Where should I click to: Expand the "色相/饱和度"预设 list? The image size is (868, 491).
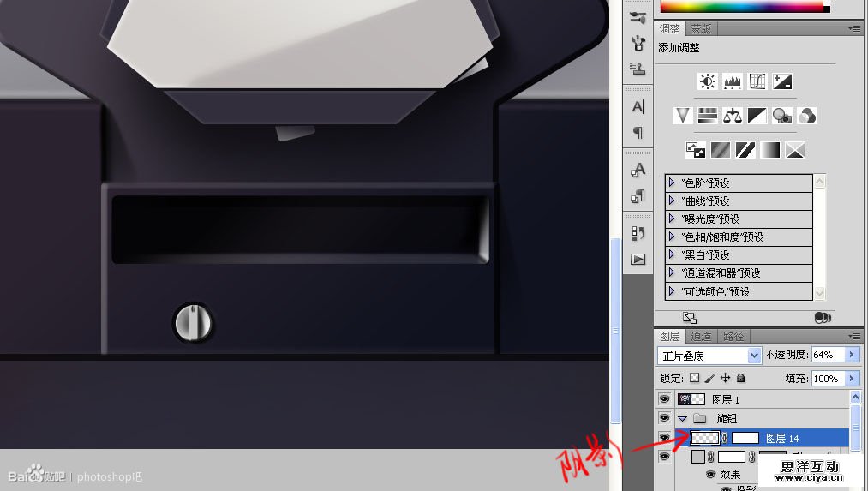tap(672, 237)
